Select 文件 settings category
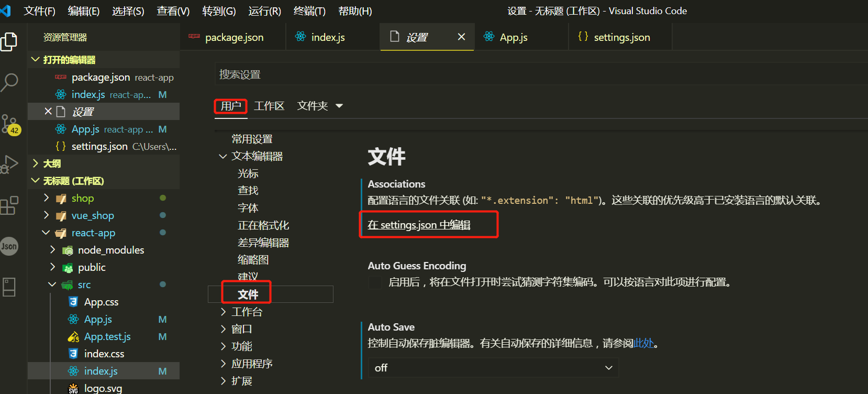The height and width of the screenshot is (394, 868). [x=248, y=294]
